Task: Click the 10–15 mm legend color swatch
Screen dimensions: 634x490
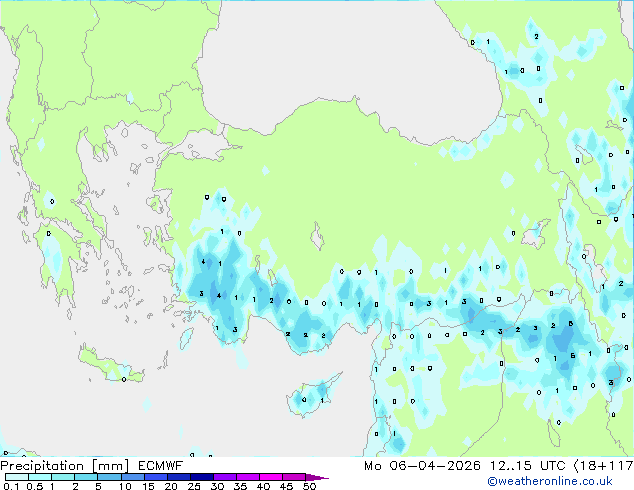Action: coord(133,477)
